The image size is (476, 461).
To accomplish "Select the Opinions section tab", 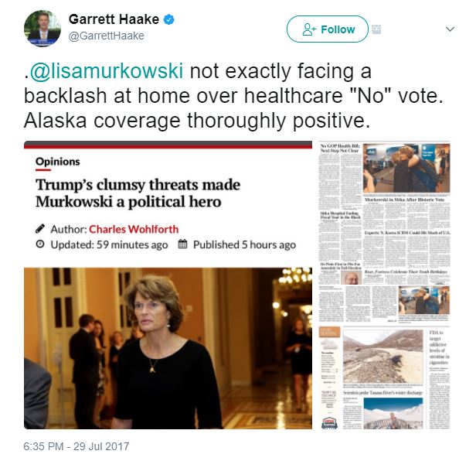I will click(x=58, y=162).
